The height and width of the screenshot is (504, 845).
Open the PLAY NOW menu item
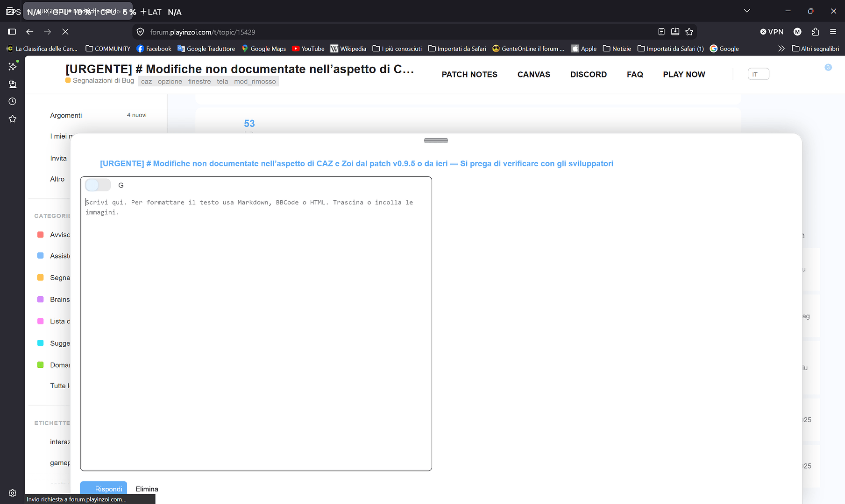coord(684,74)
